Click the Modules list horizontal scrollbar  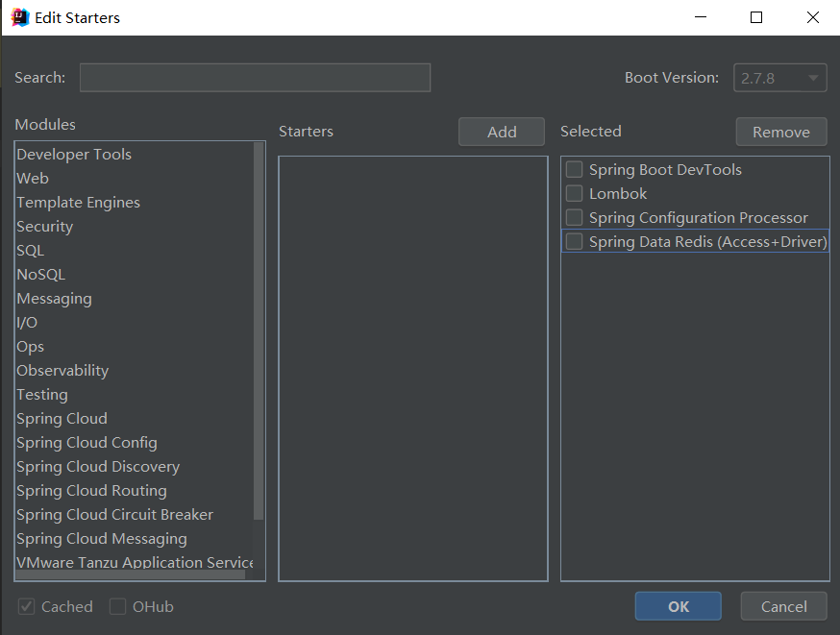(130, 574)
